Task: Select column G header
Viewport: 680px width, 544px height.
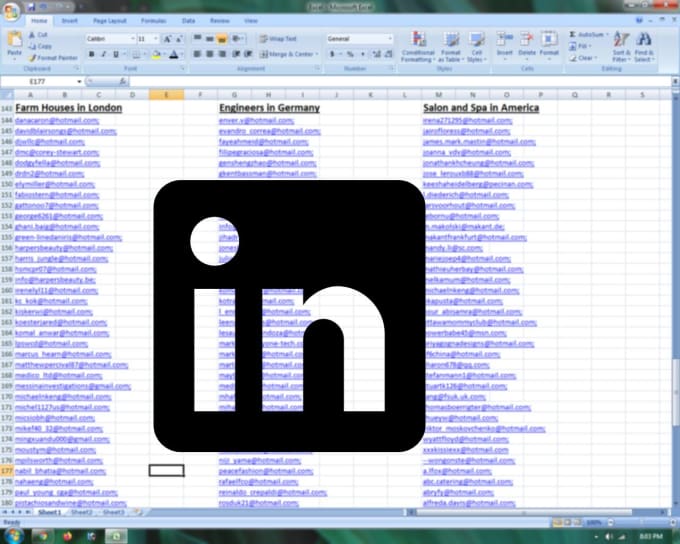Action: pyautogui.click(x=234, y=95)
